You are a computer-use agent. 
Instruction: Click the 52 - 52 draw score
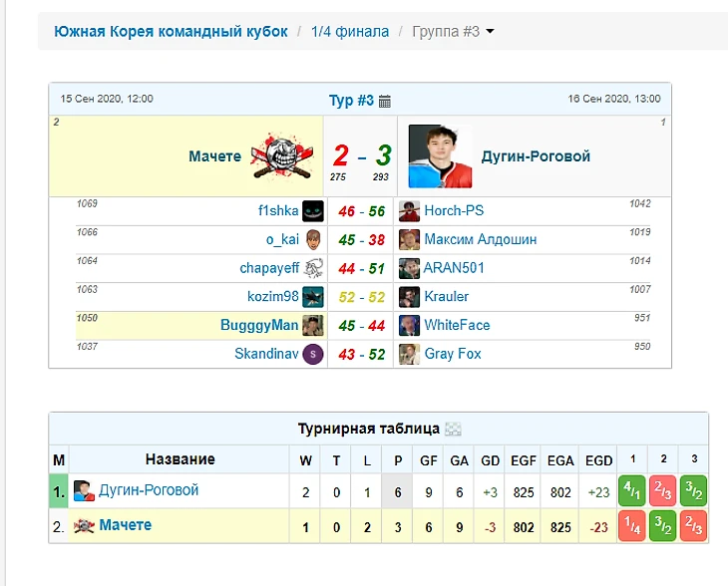(362, 297)
